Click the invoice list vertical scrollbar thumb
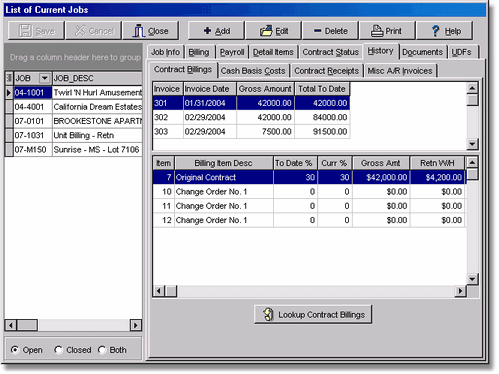 click(472, 100)
